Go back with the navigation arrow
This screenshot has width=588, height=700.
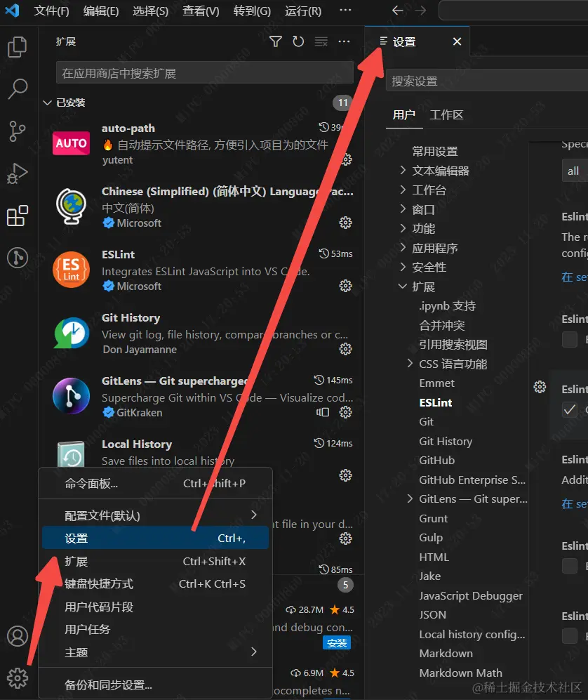[x=398, y=11]
